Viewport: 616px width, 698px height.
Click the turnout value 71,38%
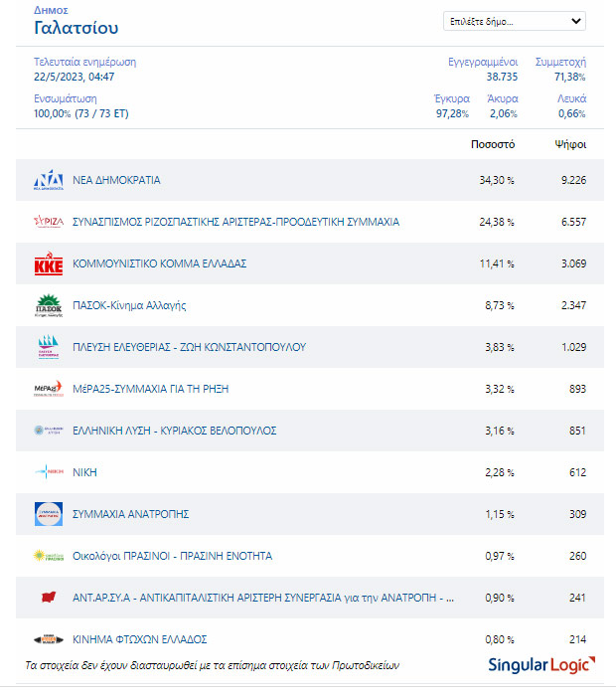tap(569, 77)
